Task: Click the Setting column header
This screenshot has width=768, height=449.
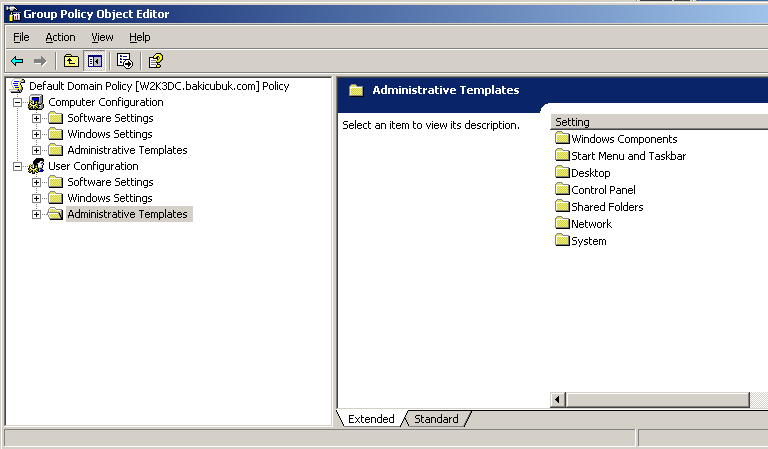Action: [659, 122]
